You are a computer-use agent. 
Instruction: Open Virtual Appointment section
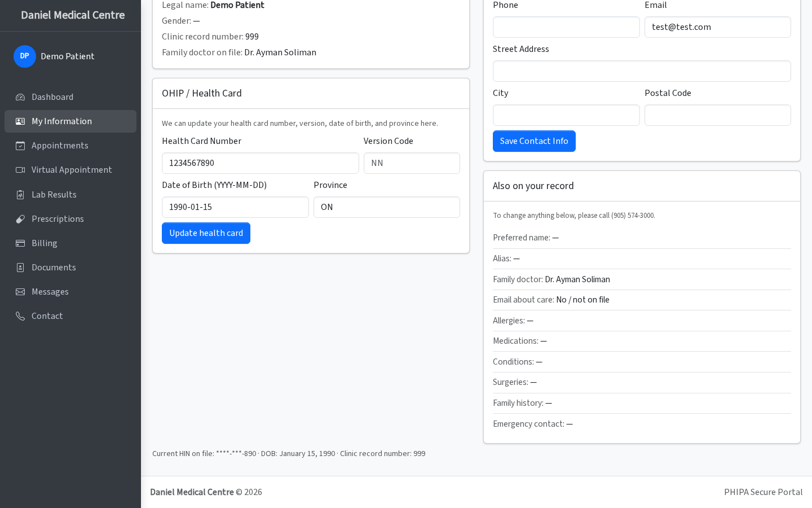tap(70, 170)
